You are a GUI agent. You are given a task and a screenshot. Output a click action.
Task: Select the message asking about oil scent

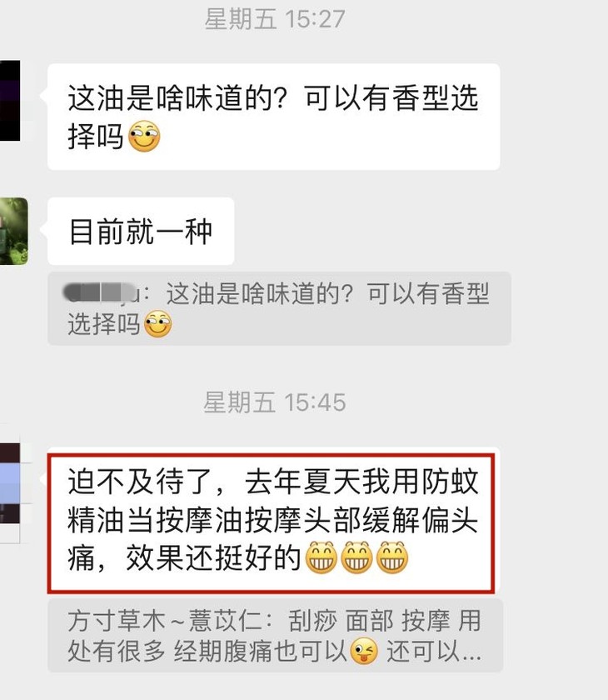[x=273, y=117]
